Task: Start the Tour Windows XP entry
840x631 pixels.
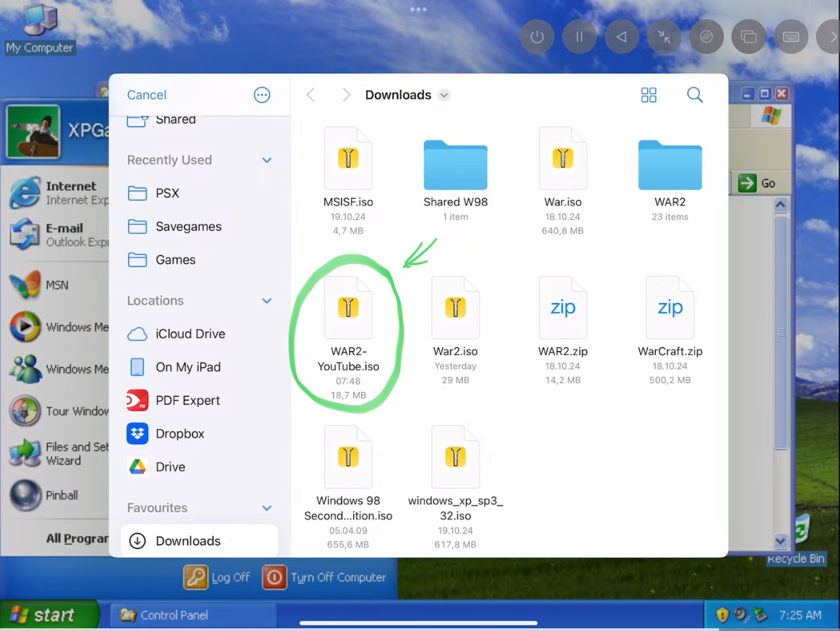Action: click(x=58, y=411)
